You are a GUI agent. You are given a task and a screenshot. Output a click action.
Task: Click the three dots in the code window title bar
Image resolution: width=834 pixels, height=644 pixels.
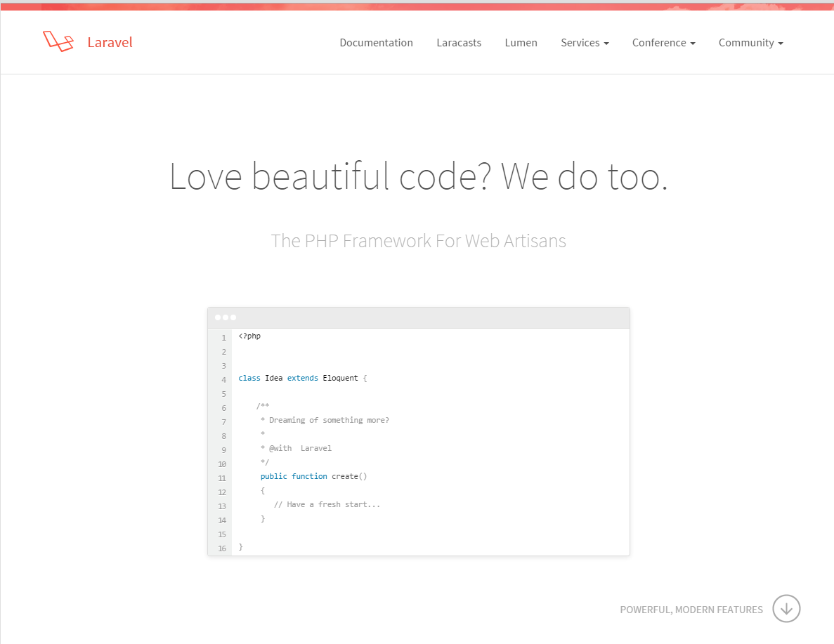226,317
